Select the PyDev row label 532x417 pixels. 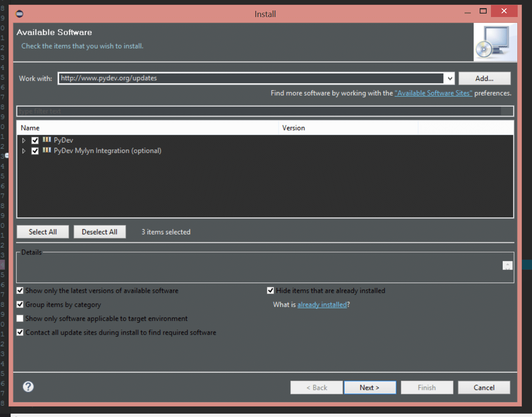(x=64, y=140)
